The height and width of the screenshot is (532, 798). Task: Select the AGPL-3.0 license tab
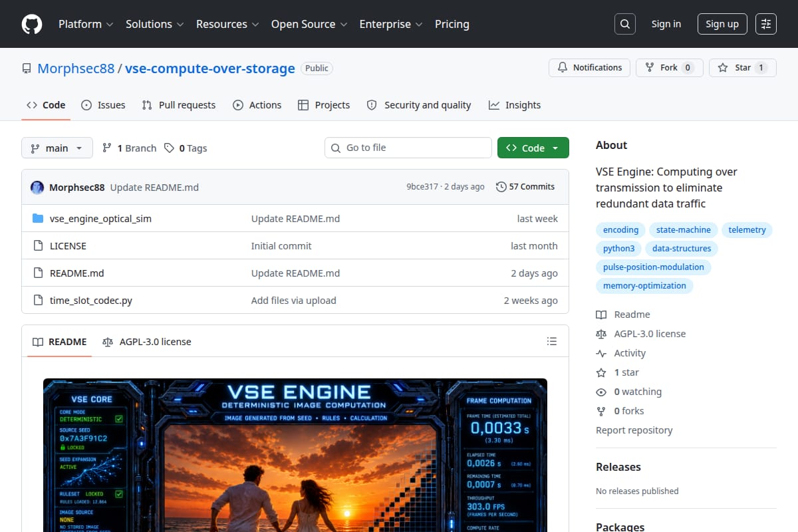pos(147,342)
